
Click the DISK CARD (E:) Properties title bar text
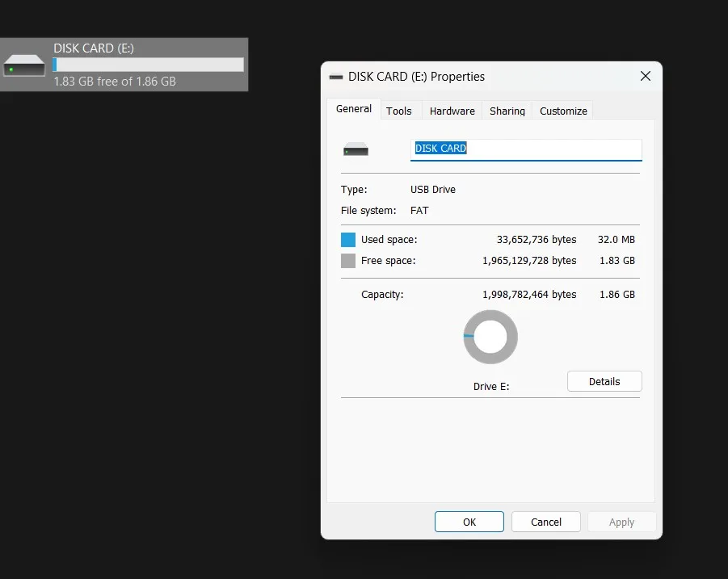(x=416, y=77)
